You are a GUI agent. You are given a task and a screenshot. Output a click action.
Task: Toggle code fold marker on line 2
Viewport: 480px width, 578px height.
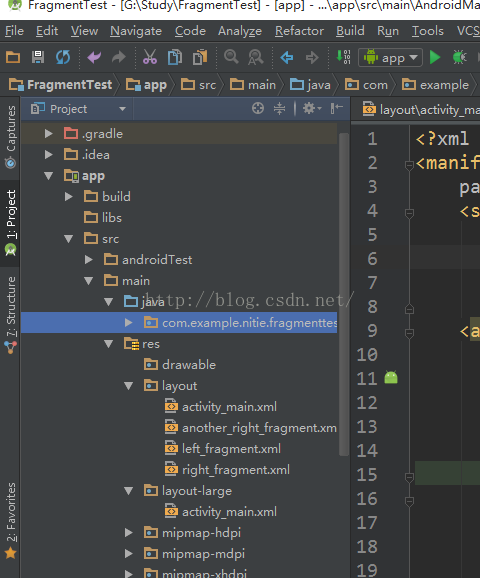[x=409, y=165]
